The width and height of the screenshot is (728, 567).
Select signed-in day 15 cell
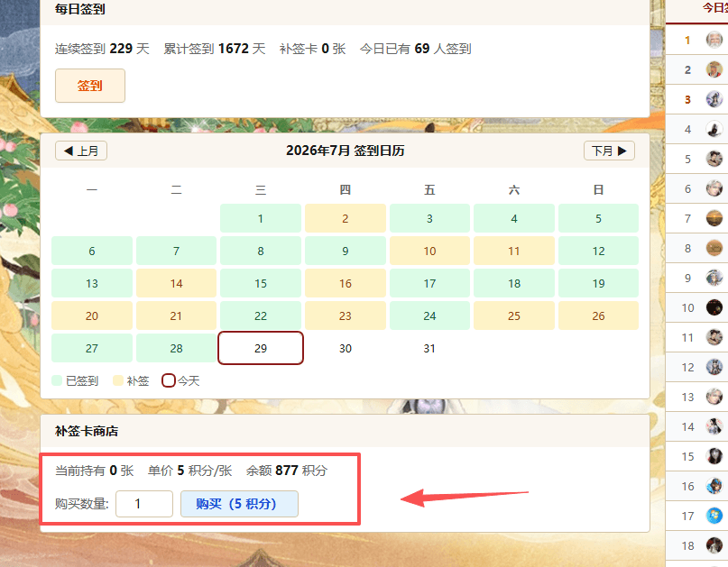pyautogui.click(x=261, y=283)
